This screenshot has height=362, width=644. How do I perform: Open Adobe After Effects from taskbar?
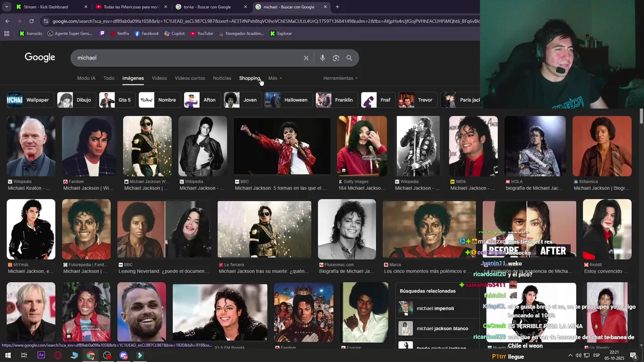click(x=41, y=356)
